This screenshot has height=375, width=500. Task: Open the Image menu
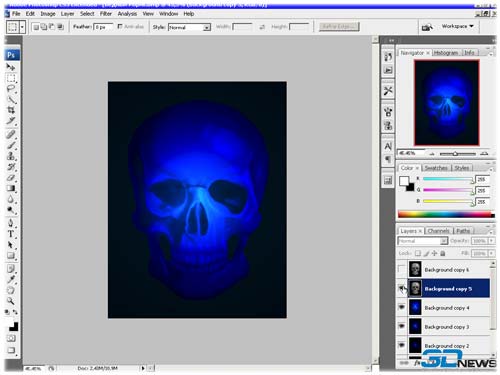pyautogui.click(x=48, y=14)
